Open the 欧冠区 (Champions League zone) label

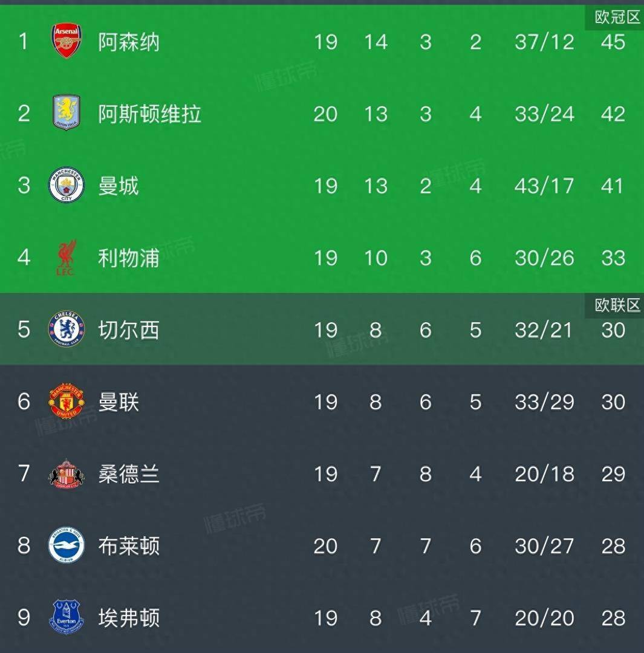coord(615,18)
